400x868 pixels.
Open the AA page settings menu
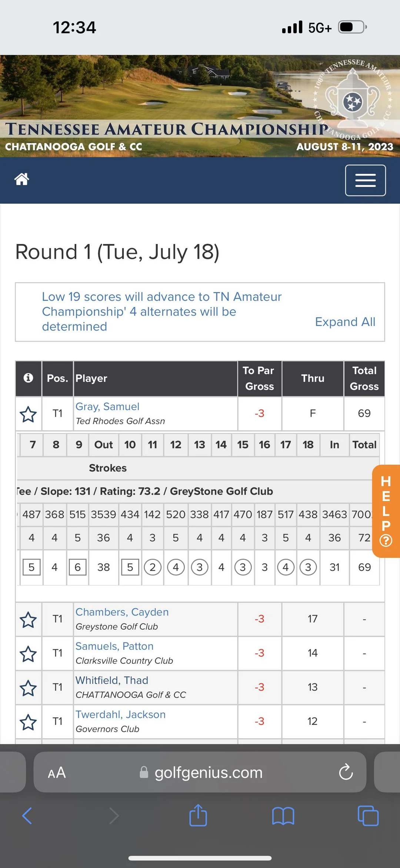pyautogui.click(x=56, y=772)
